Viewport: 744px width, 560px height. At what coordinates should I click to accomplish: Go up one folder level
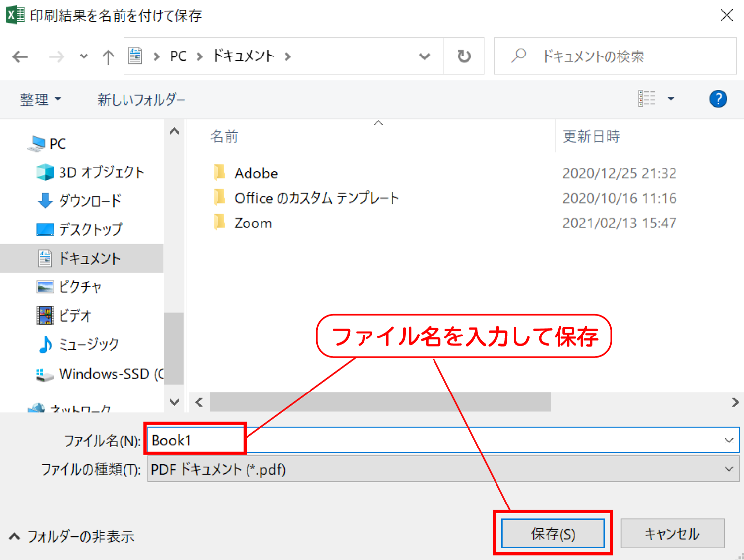[108, 57]
